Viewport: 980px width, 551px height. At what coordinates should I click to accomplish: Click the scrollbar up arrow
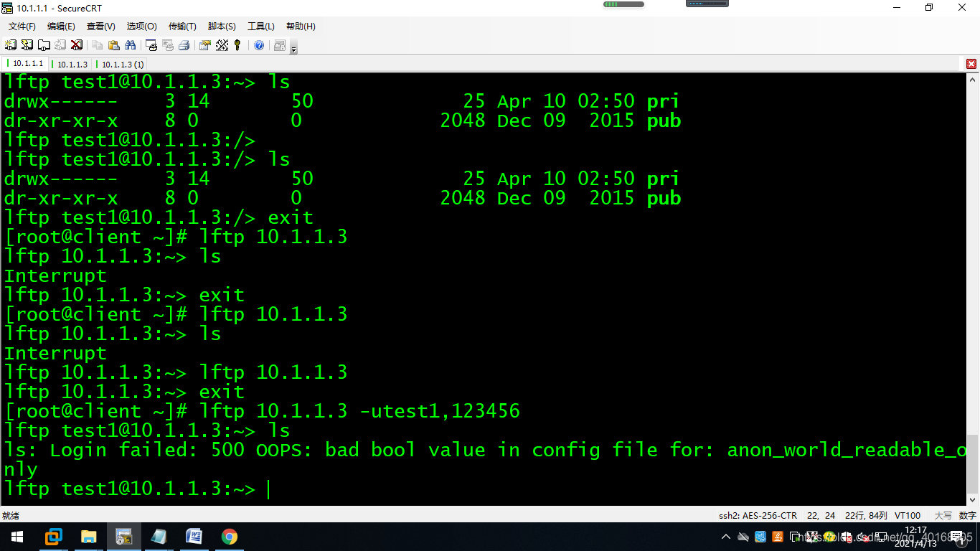pyautogui.click(x=973, y=78)
